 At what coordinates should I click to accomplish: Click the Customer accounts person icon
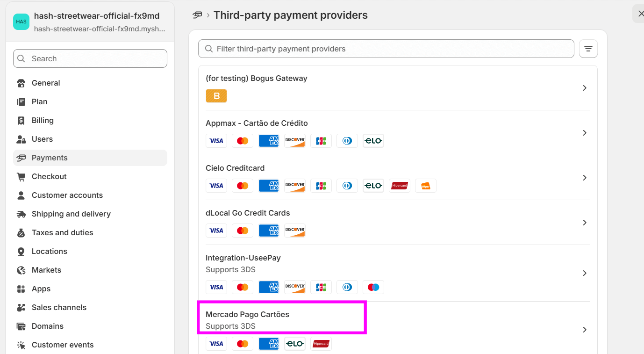21,195
